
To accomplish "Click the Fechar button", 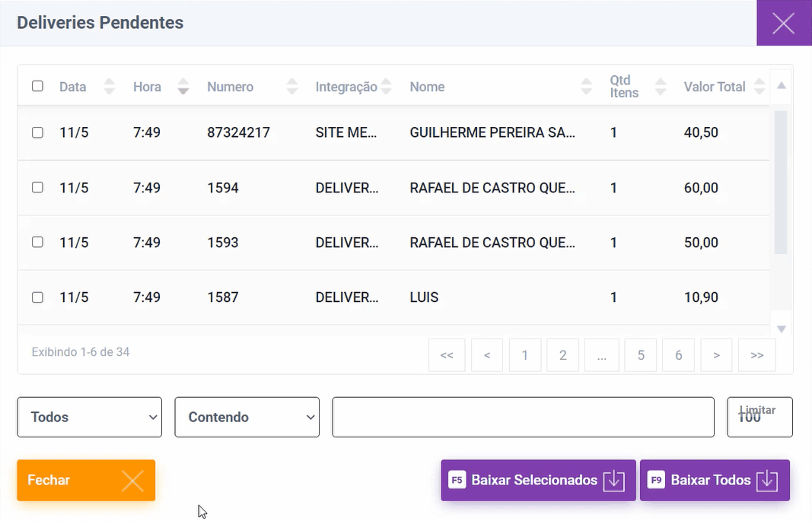I will [86, 480].
